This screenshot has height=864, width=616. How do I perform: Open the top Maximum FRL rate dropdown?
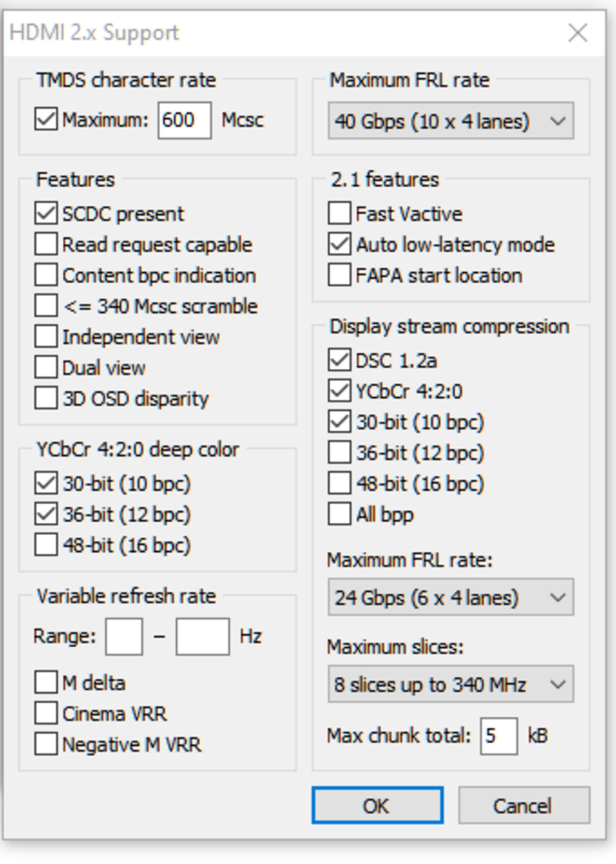450,121
